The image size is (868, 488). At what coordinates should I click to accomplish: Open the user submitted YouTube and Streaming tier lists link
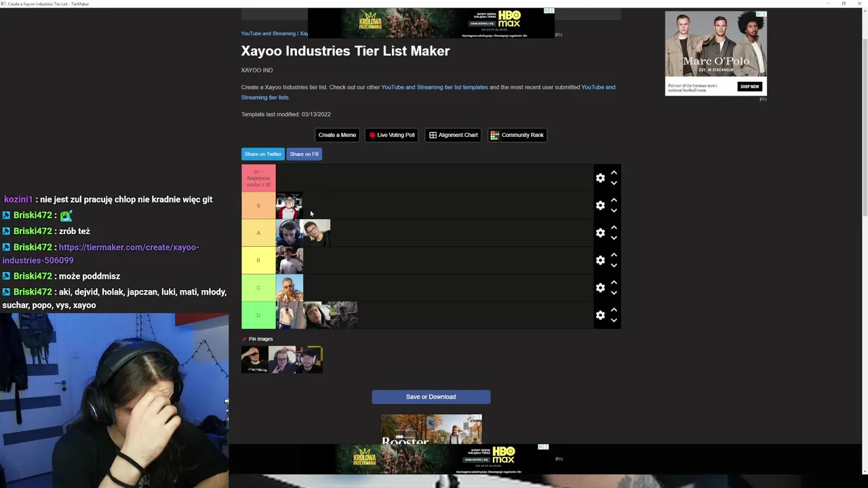click(428, 92)
